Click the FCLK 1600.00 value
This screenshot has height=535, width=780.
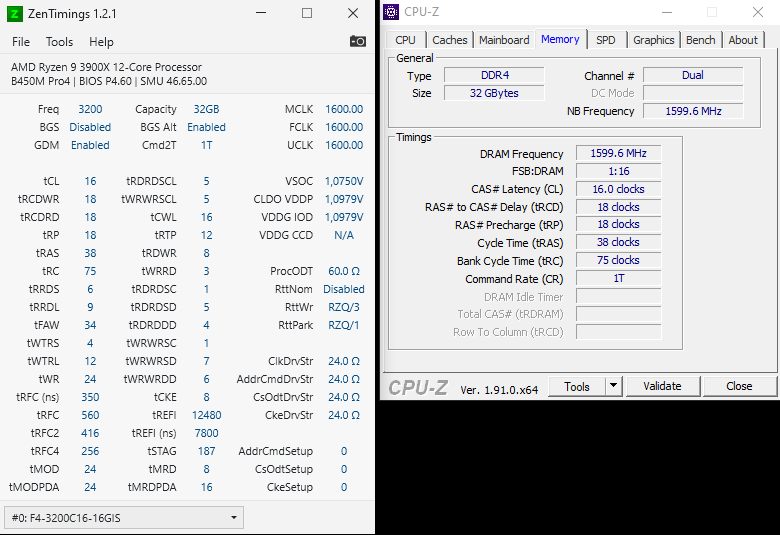coord(344,127)
